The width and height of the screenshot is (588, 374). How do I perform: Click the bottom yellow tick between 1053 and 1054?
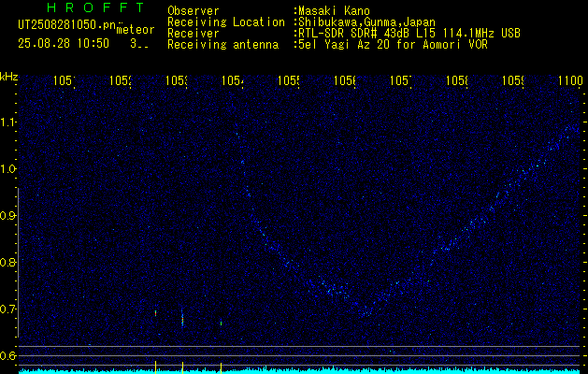221,367
